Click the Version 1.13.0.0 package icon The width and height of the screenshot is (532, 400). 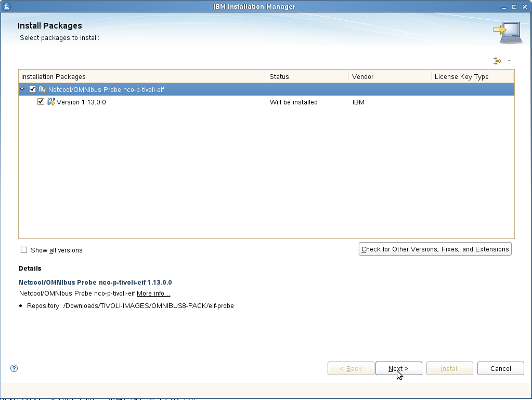click(x=50, y=102)
